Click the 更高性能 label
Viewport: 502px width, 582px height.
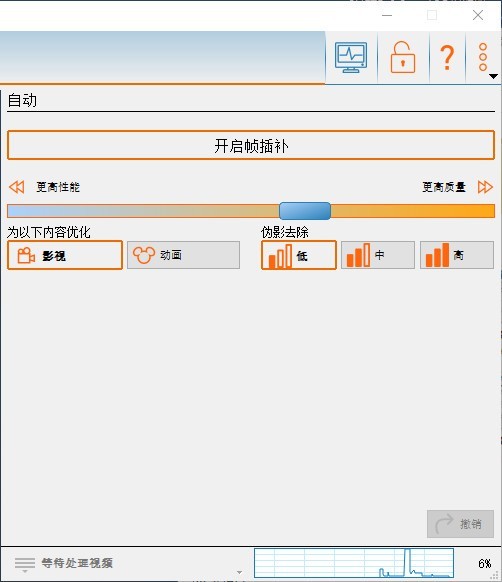[58, 187]
